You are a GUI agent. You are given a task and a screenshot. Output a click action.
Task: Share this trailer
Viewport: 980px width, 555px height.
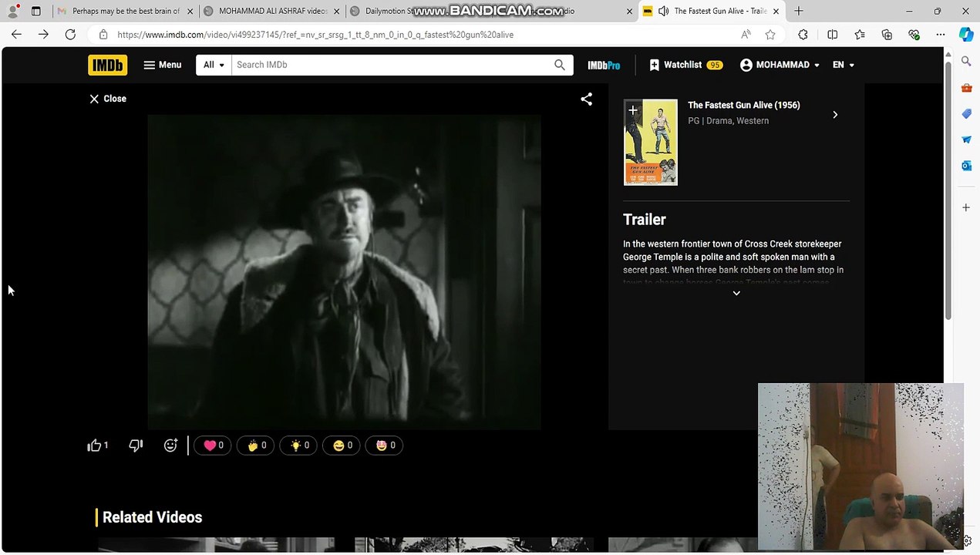[586, 99]
